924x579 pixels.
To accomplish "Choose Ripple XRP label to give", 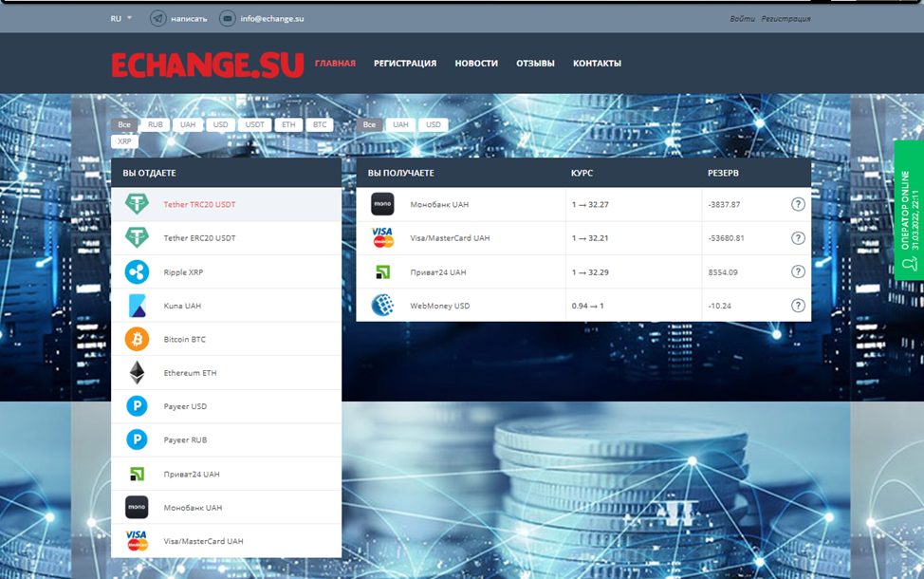I will point(183,272).
